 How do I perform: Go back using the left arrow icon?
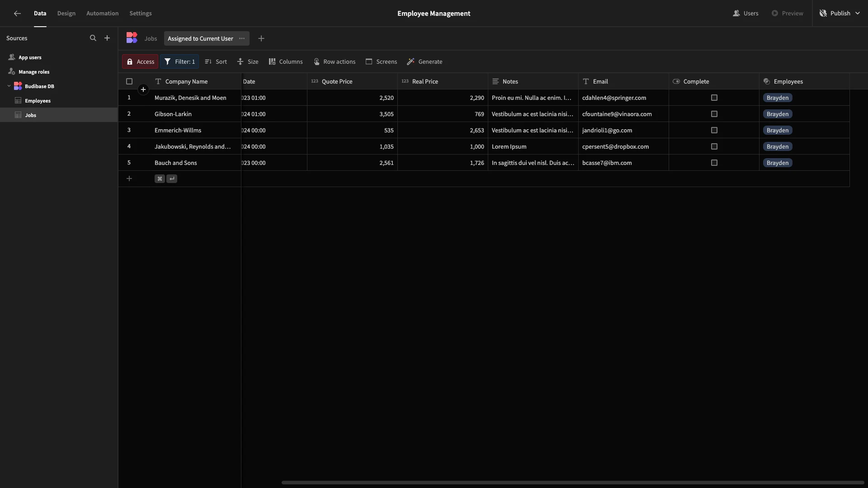(17, 14)
